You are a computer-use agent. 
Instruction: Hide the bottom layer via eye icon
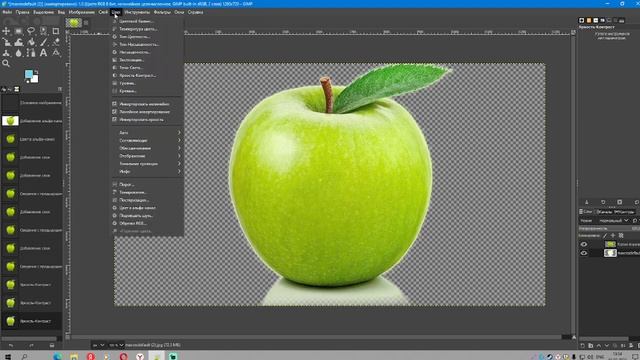click(584, 253)
